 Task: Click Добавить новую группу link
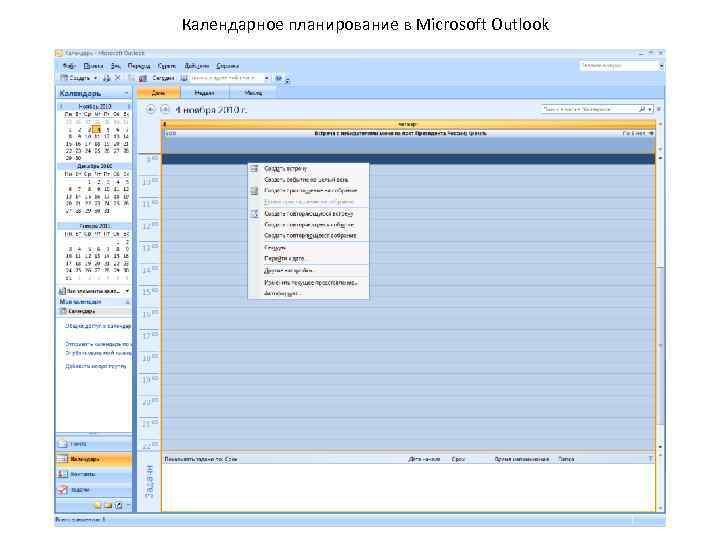click(x=96, y=366)
